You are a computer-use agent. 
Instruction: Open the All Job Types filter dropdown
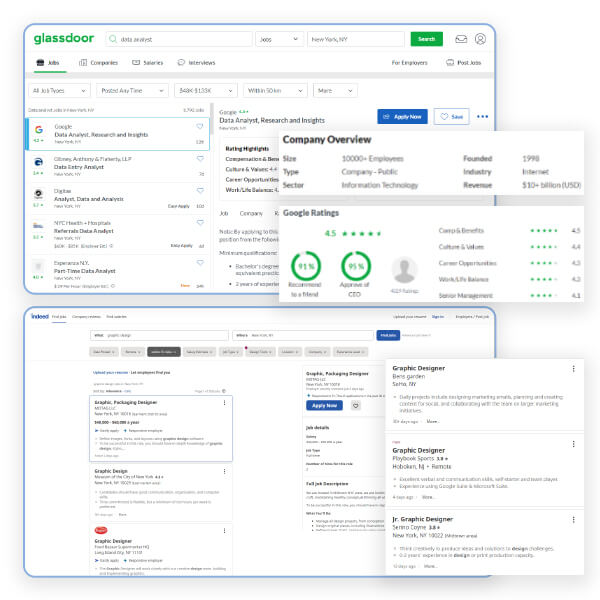click(59, 91)
